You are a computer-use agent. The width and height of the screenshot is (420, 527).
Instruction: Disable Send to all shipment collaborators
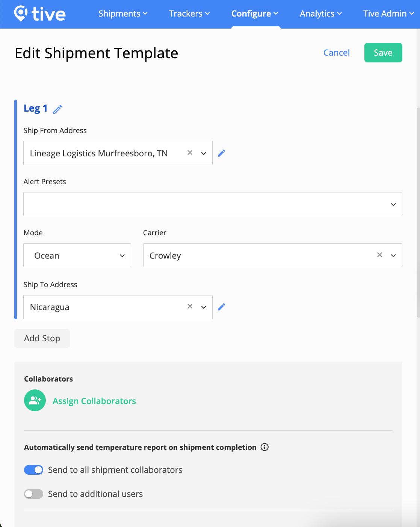(33, 470)
